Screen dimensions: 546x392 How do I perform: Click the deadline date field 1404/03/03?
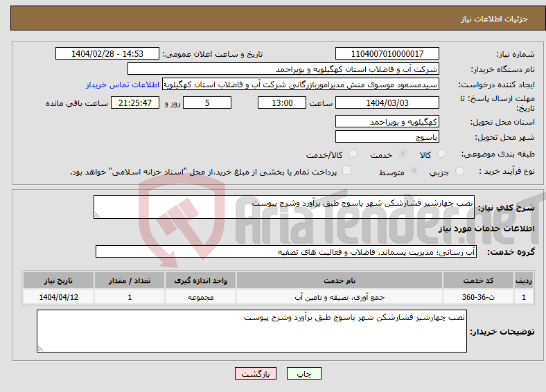387,103
